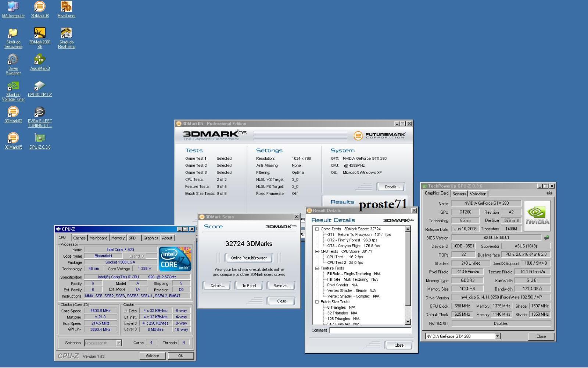Select the CPU Test 2 result row
The height and width of the screenshot is (368, 588).
345,263
